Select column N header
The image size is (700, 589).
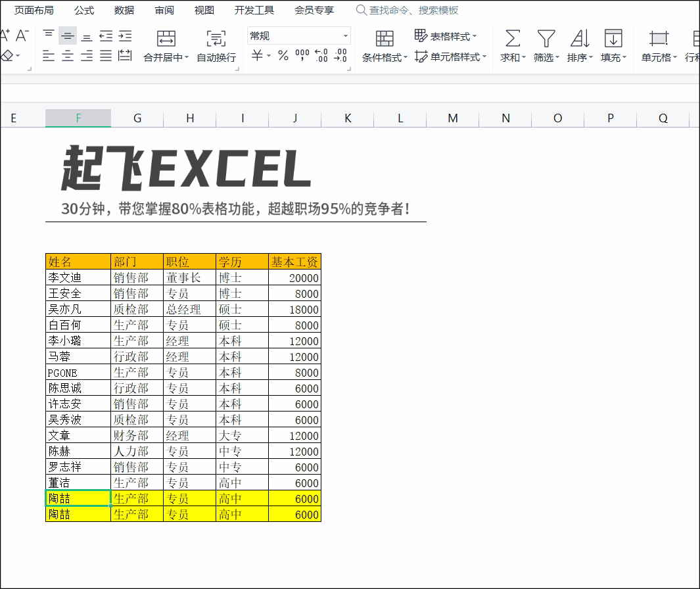click(x=505, y=118)
